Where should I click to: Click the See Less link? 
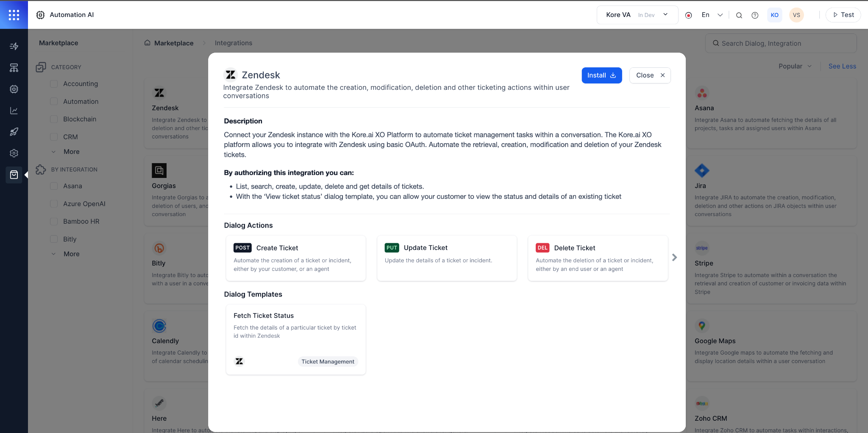[x=842, y=66]
